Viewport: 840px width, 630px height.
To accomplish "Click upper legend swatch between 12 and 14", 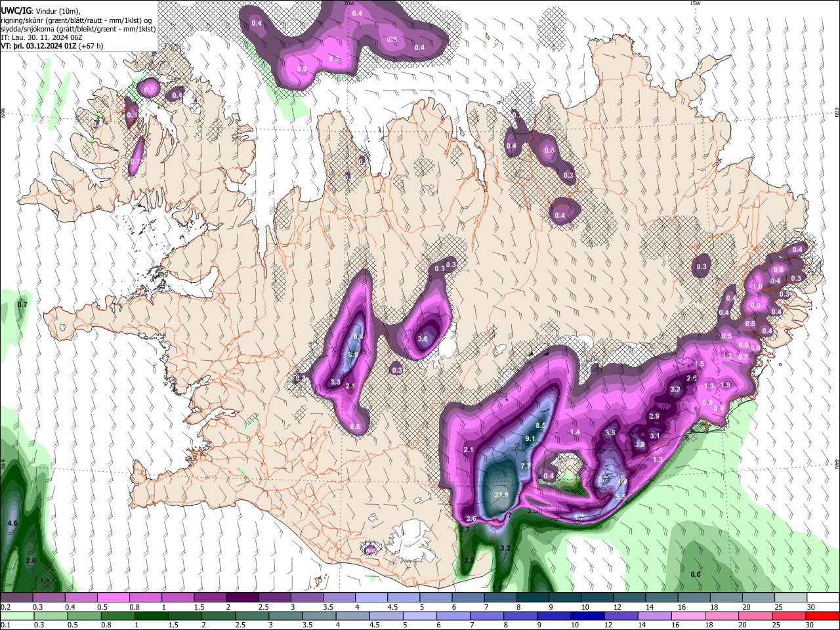I will (630, 598).
